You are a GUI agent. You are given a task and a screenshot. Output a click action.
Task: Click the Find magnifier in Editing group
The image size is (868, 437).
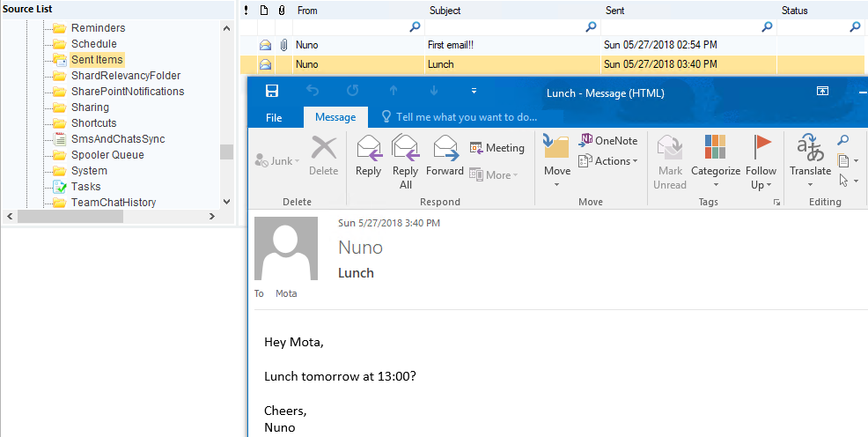(843, 140)
